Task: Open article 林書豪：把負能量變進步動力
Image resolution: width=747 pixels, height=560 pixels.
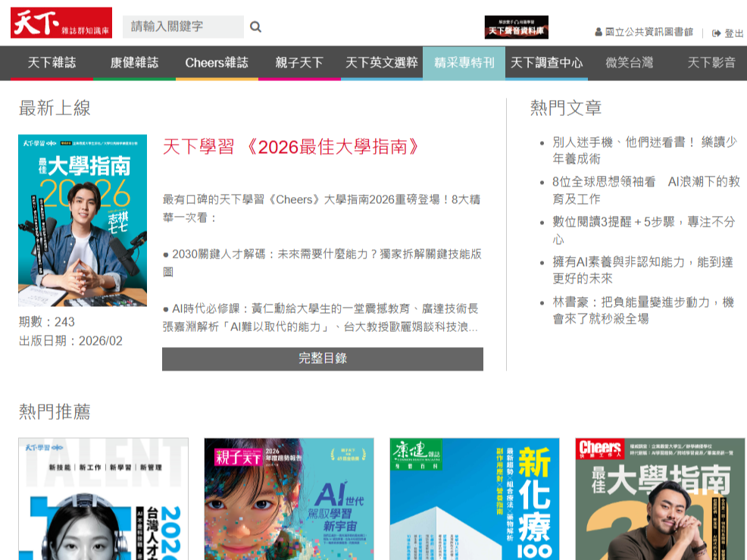Action: click(643, 310)
